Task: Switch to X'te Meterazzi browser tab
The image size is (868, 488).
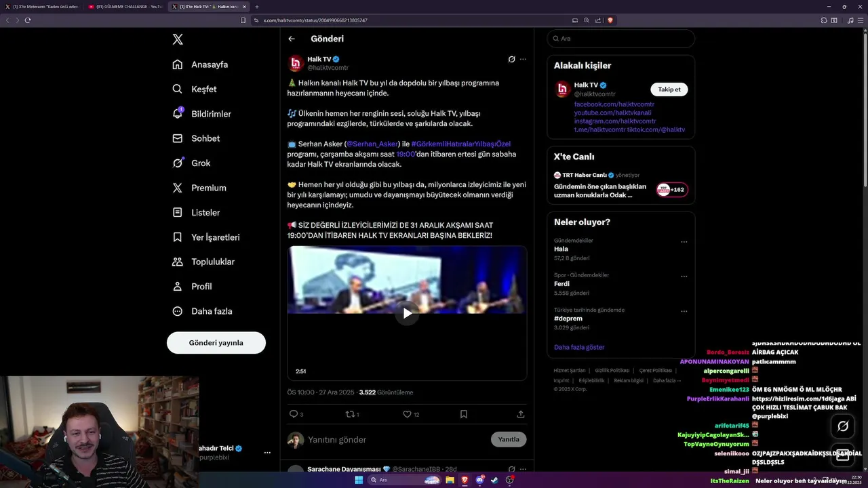Action: [x=42, y=7]
